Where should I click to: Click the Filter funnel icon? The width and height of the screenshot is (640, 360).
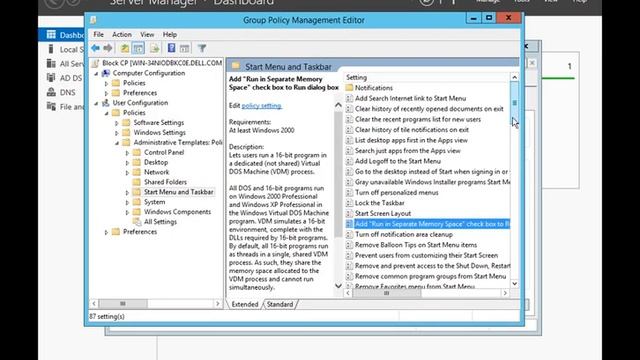point(202,48)
